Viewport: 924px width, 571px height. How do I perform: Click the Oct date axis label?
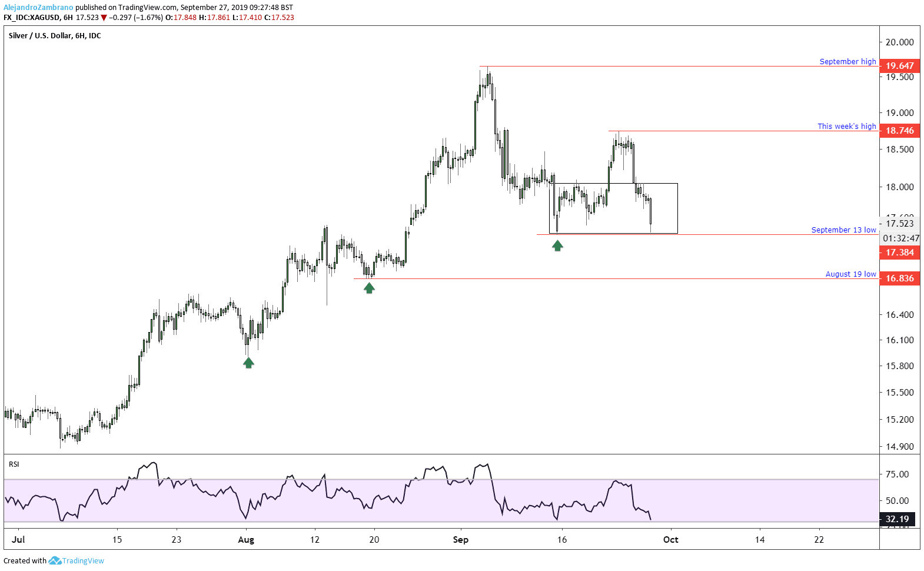tap(671, 540)
